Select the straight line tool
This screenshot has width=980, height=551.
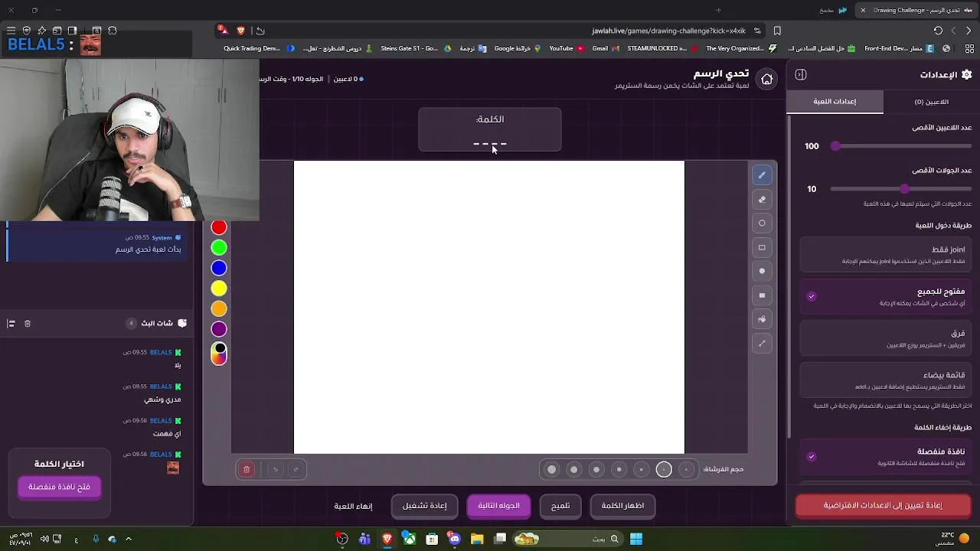point(762,344)
